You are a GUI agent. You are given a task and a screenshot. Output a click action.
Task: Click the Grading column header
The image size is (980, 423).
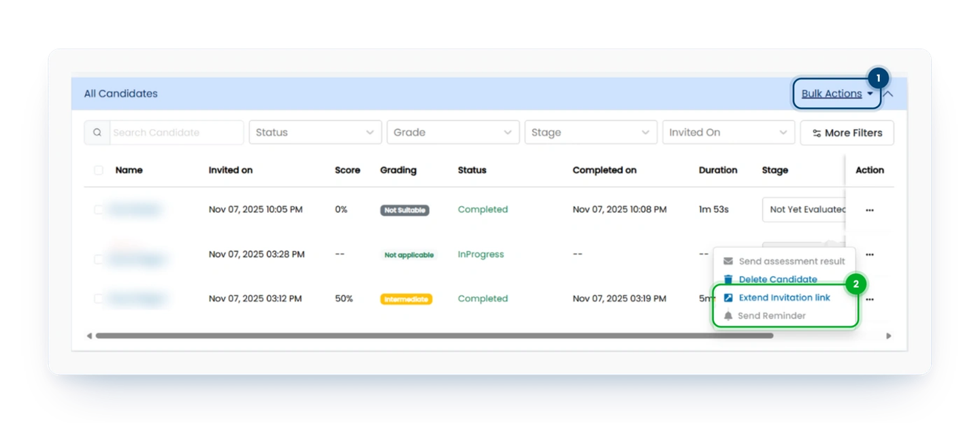coord(398,170)
